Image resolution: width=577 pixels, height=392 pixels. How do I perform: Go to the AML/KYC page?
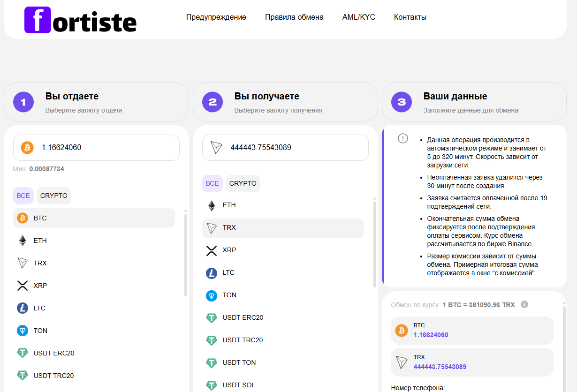pyautogui.click(x=359, y=17)
